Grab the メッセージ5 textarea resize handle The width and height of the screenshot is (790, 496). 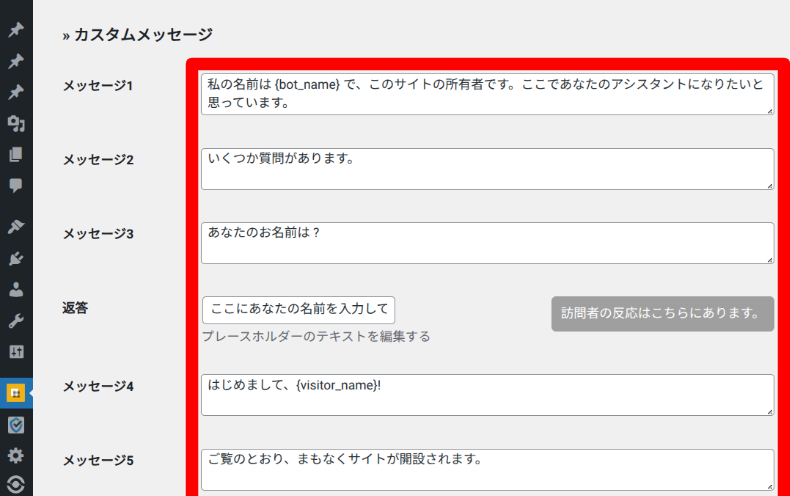[770, 487]
